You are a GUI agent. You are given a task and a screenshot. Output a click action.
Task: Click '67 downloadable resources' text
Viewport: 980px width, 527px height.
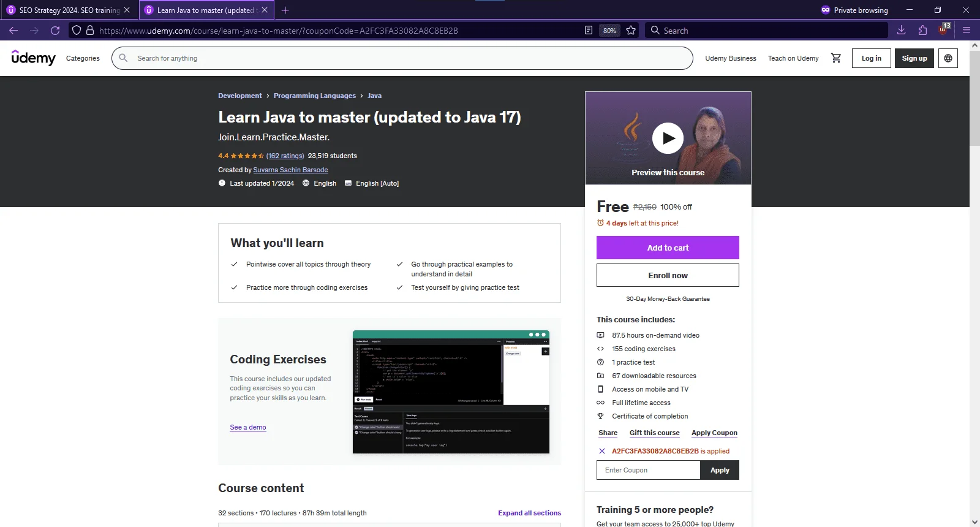click(654, 376)
